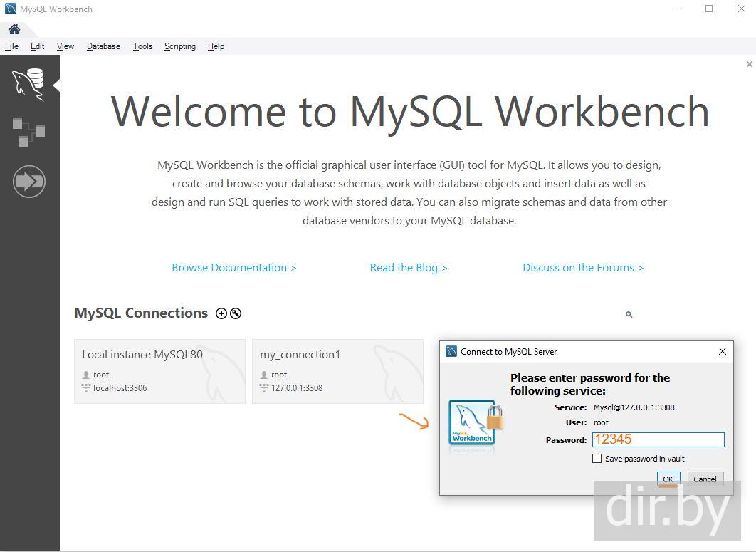756x552 pixels.
Task: Click MySQL Workbench title bar app icon
Action: 10,9
